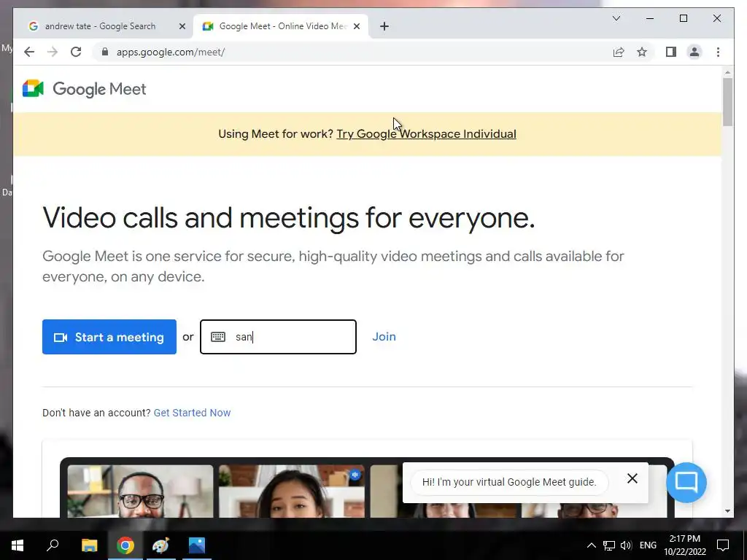Click the page vertical scrollbar thumb
The width and height of the screenshot is (747, 560).
point(727,102)
